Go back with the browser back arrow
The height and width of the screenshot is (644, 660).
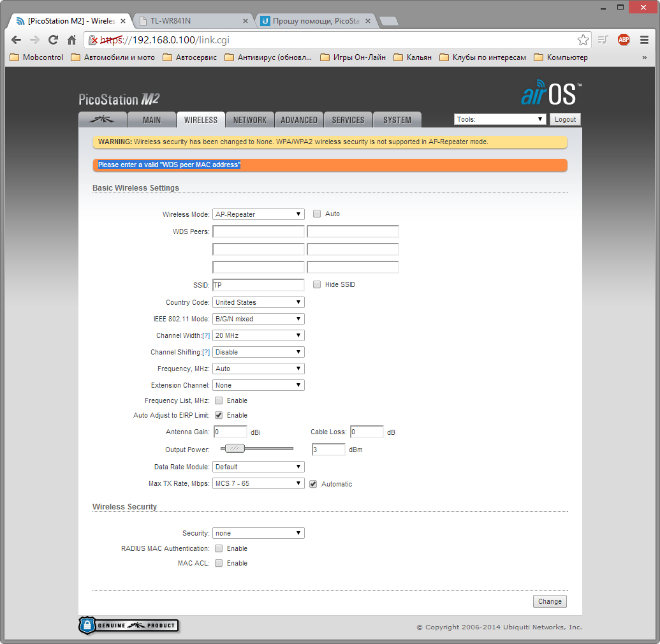pyautogui.click(x=17, y=40)
